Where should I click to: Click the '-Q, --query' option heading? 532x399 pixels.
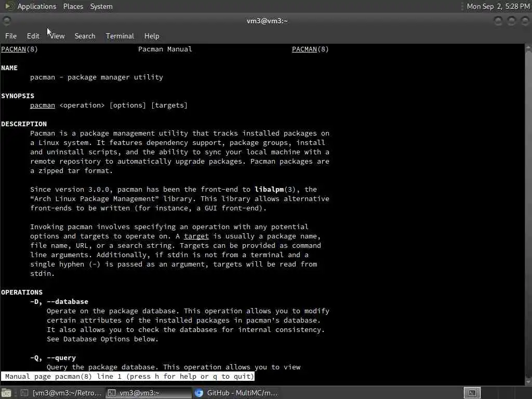pyautogui.click(x=53, y=357)
